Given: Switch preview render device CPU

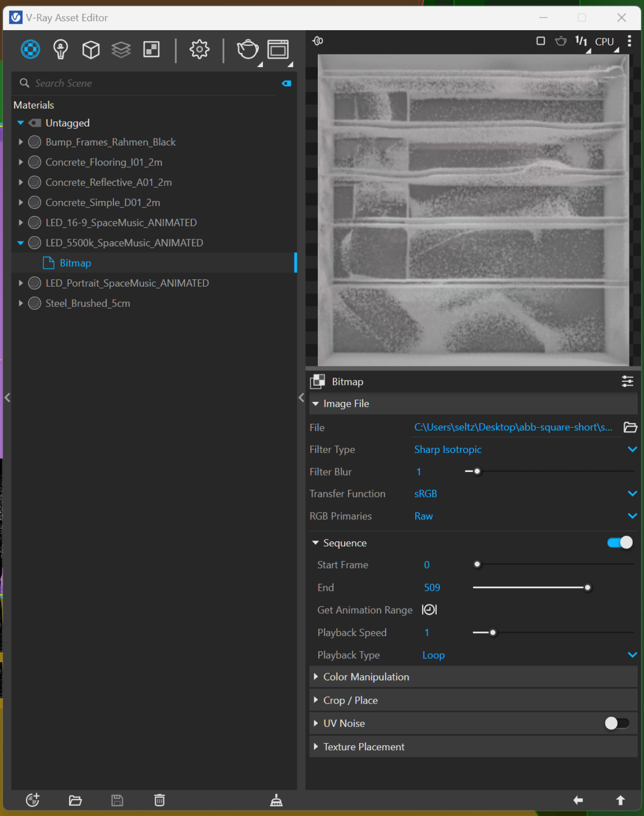Looking at the screenshot, I should click(605, 42).
